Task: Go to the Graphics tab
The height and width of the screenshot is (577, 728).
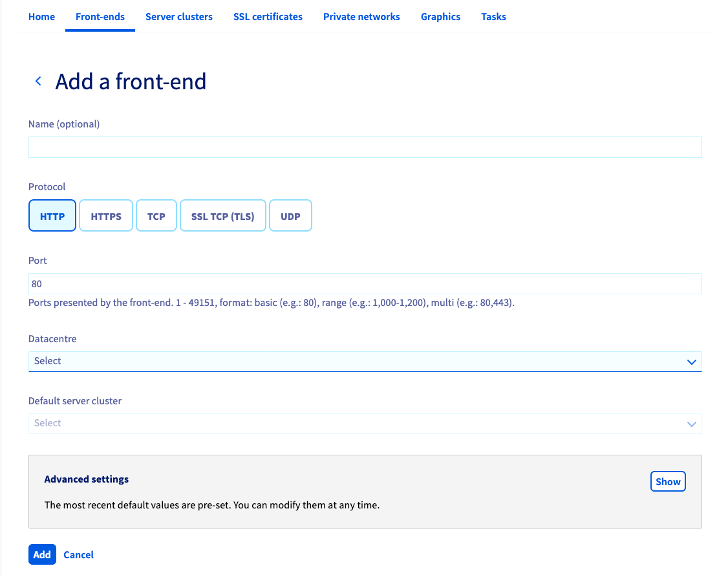Action: (440, 16)
